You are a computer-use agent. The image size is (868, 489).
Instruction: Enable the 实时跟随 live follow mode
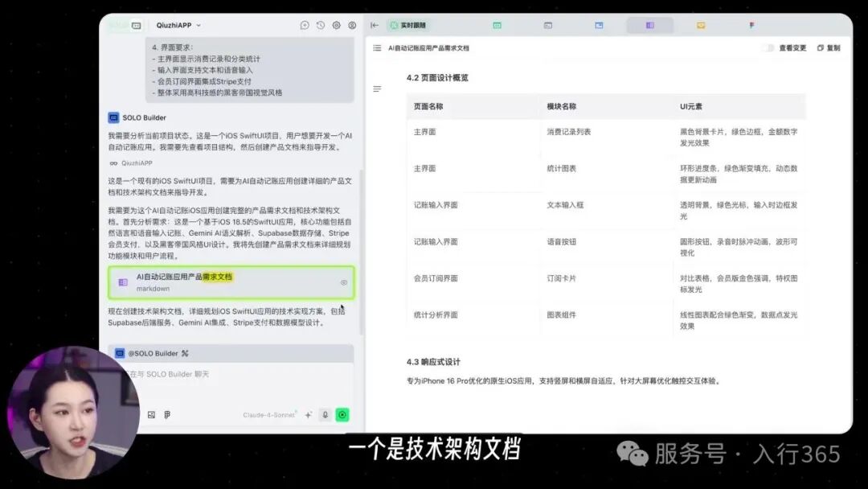407,25
